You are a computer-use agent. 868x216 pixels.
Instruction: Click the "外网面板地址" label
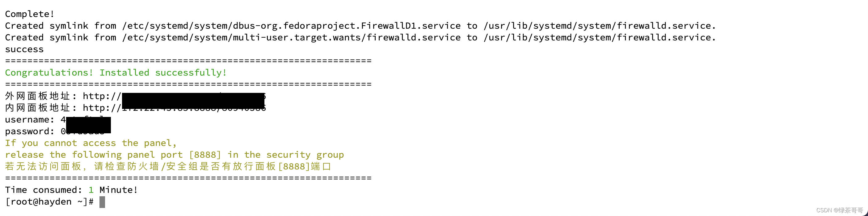pos(37,96)
